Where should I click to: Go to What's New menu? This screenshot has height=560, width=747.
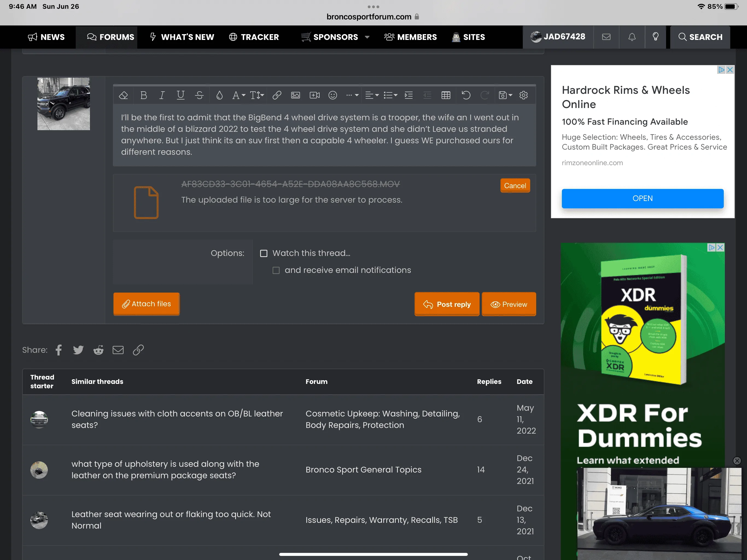point(182,37)
